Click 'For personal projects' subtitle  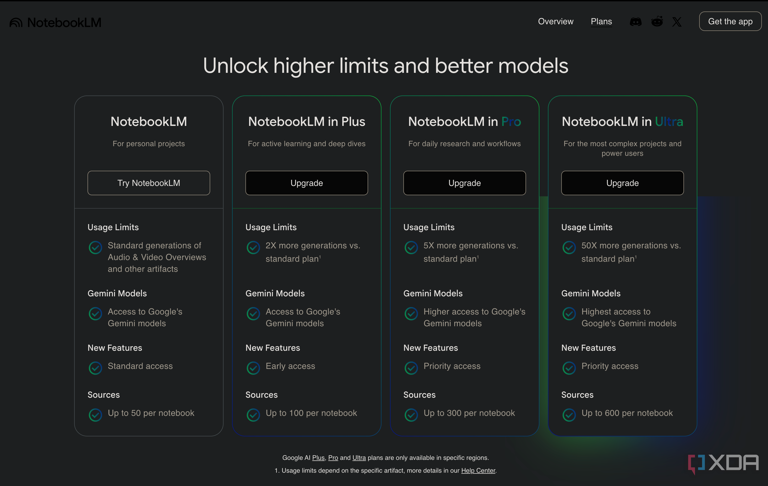click(x=149, y=144)
